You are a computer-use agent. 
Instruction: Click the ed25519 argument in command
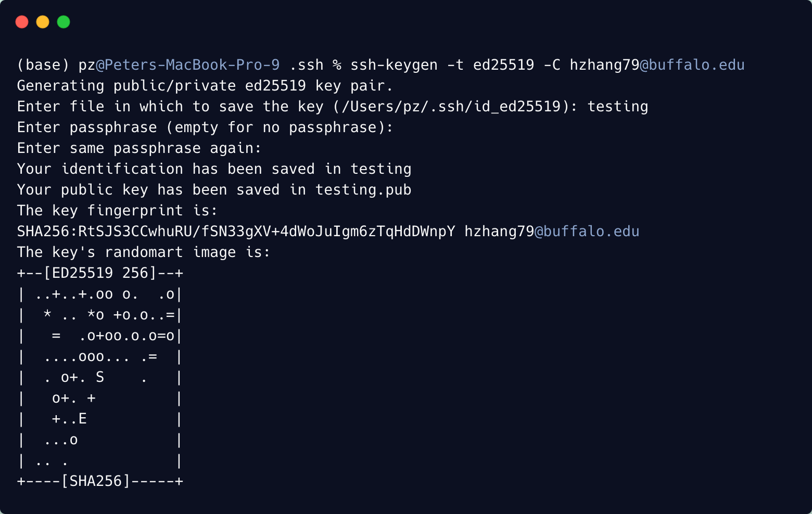pos(504,65)
